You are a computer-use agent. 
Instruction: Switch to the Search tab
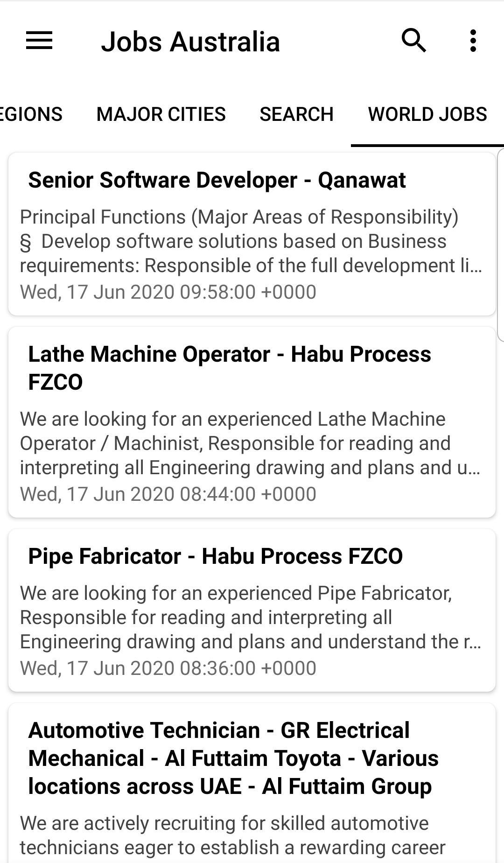297,114
